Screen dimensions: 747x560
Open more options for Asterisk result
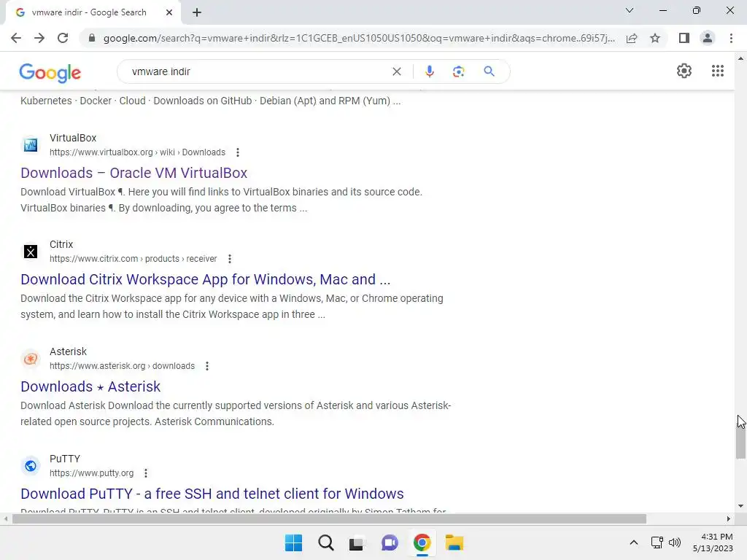(206, 366)
